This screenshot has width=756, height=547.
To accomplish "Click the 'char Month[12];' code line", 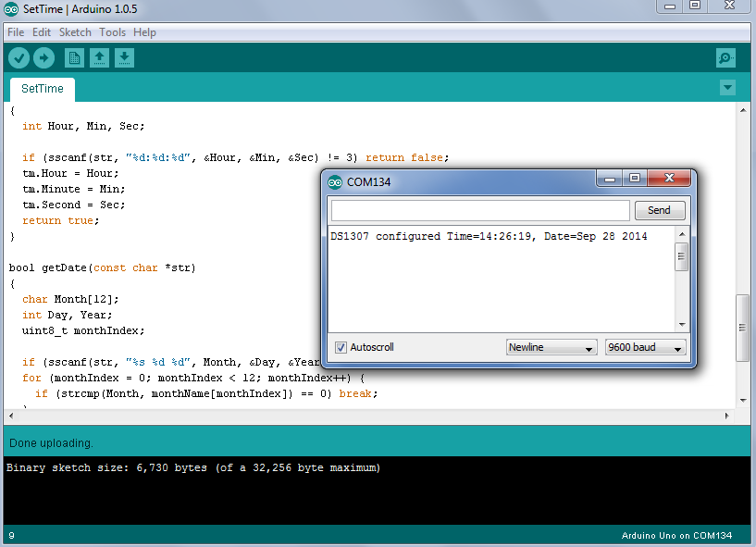I will pyautogui.click(x=70, y=300).
